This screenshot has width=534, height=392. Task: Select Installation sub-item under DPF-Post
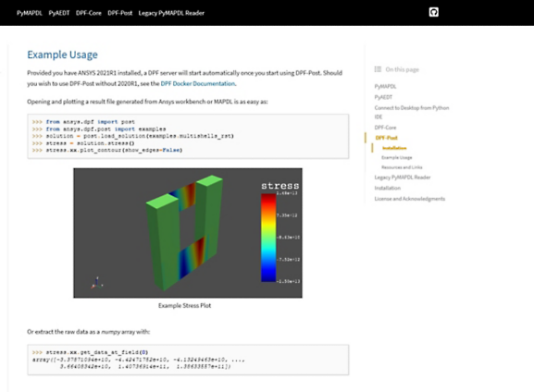pos(394,148)
